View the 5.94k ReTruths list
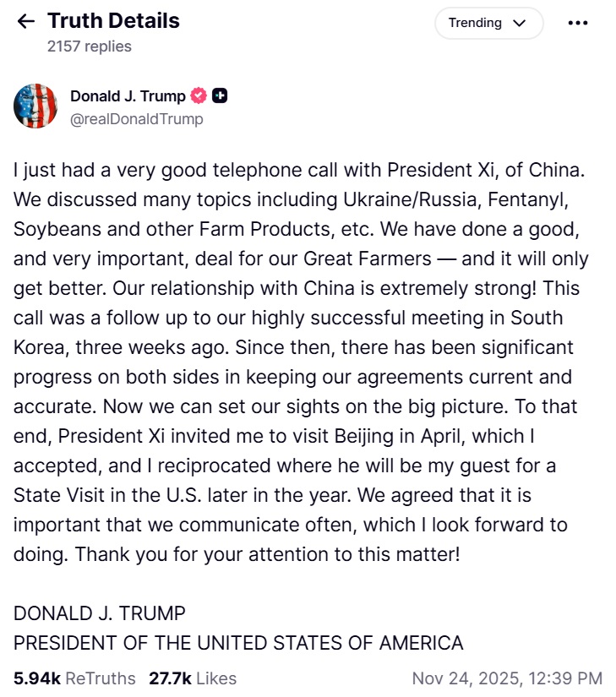Image resolution: width=616 pixels, height=697 pixels. coord(74,678)
